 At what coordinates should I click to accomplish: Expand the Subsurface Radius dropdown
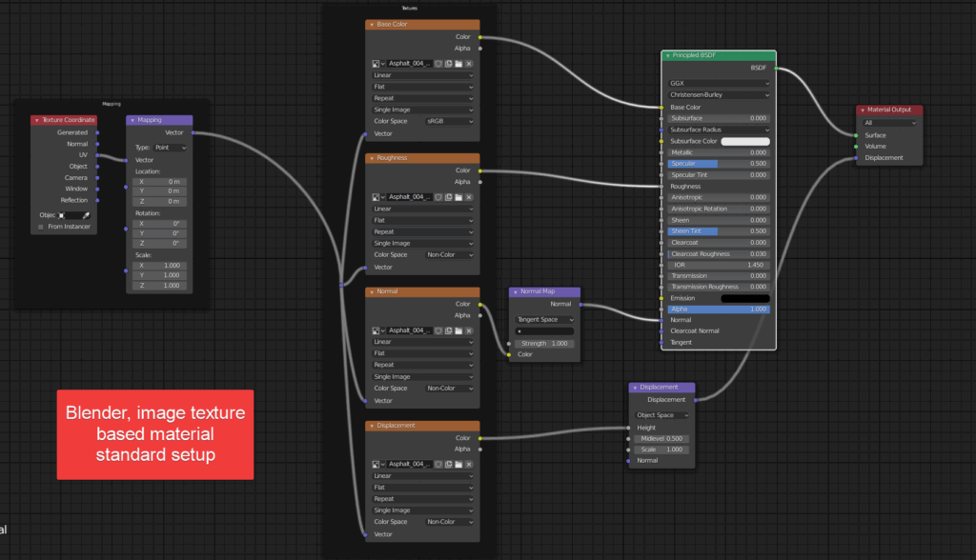[719, 130]
